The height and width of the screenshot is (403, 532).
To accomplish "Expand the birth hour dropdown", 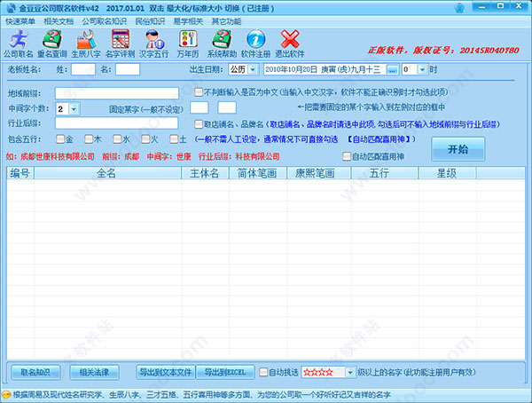I will click(422, 69).
